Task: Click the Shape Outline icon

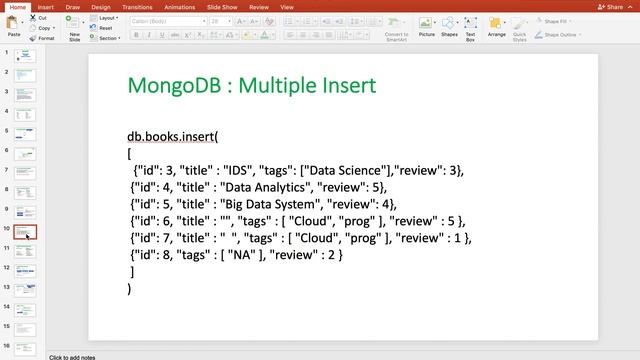Action: point(539,35)
